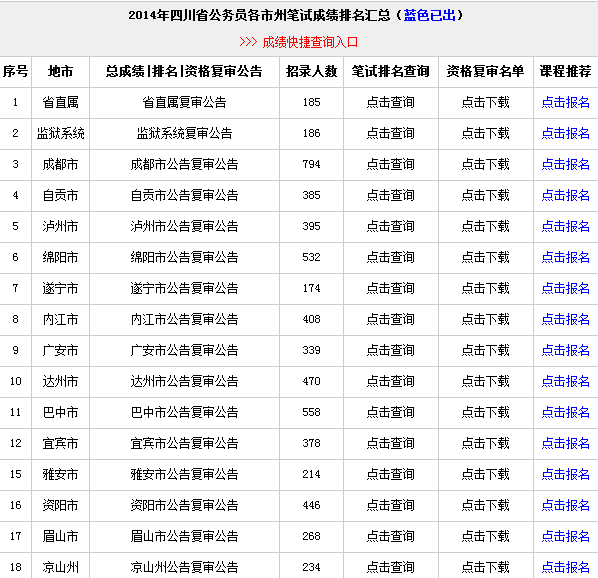The image size is (598, 578).
Task: Open 雅安市公告复审公告 link
Action: click(184, 474)
